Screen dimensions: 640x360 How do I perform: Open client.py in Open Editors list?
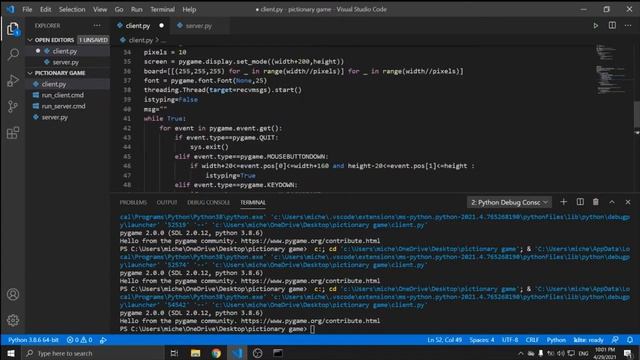pos(68,51)
